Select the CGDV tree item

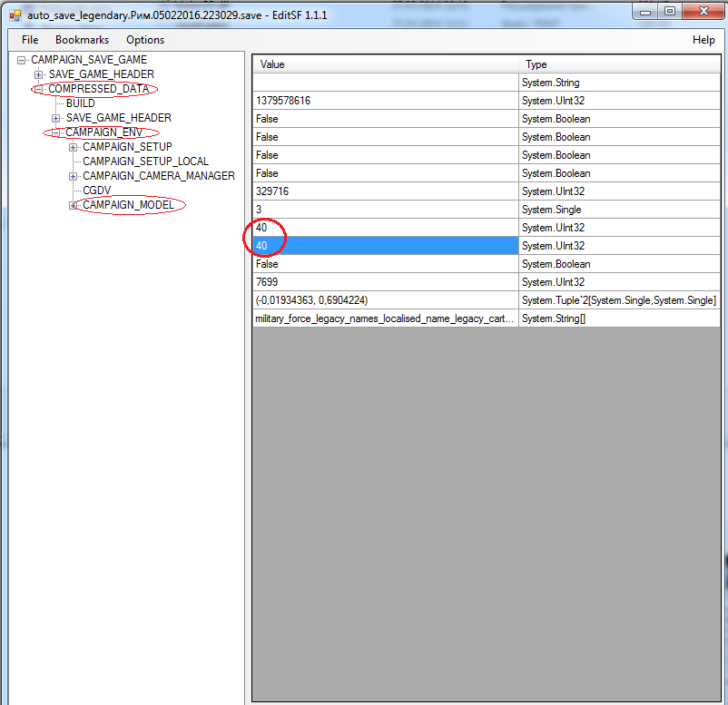96,191
